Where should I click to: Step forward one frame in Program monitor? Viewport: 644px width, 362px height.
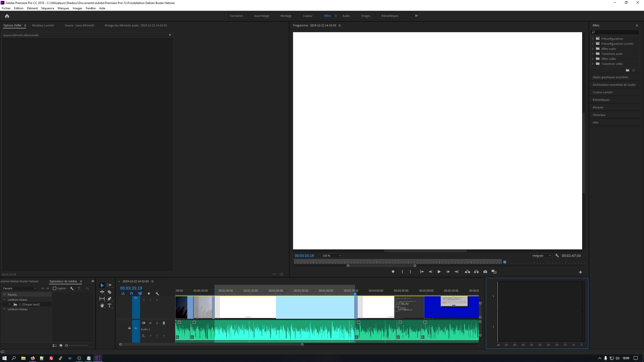tap(448, 272)
